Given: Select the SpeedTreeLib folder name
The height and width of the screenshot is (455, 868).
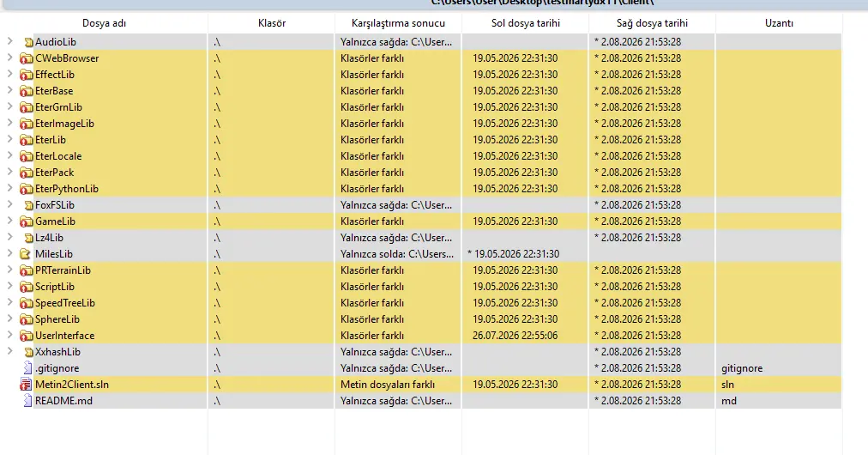Looking at the screenshot, I should click(x=65, y=303).
